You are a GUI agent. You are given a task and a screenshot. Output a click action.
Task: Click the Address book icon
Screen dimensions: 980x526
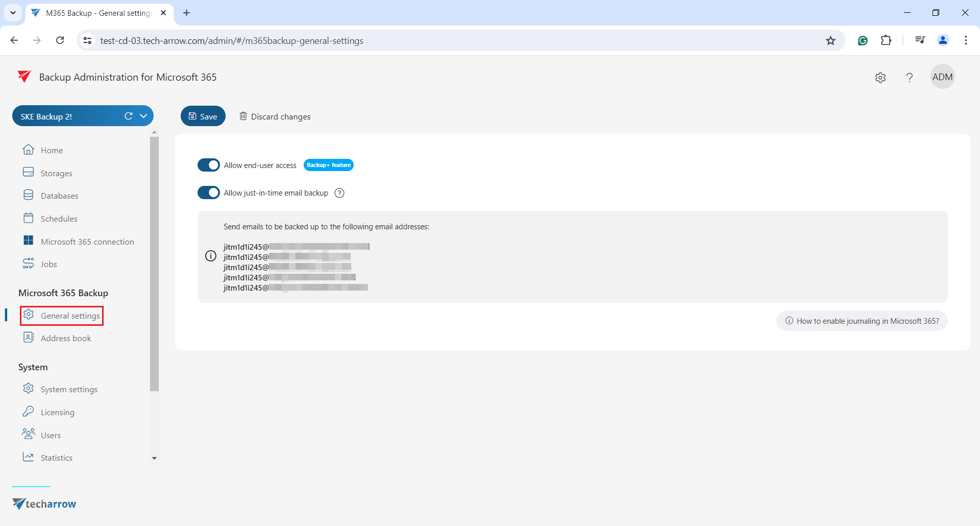click(x=29, y=338)
